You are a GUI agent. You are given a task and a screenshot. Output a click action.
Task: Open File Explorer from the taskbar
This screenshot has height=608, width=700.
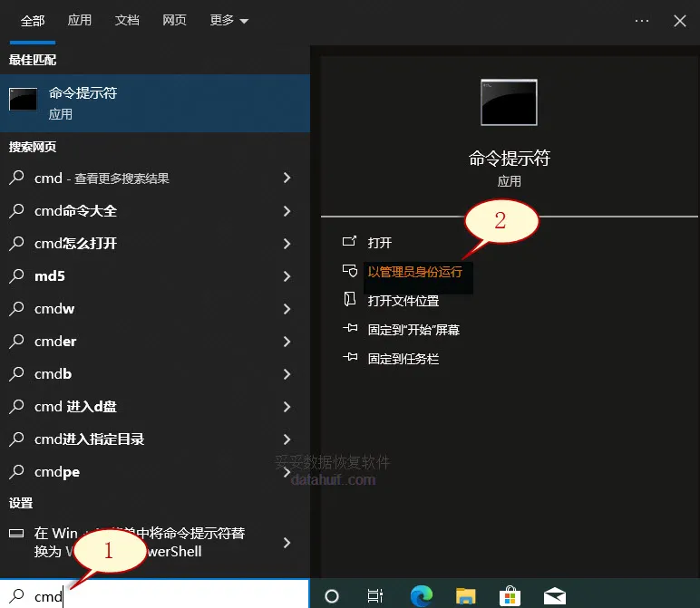pos(466,595)
